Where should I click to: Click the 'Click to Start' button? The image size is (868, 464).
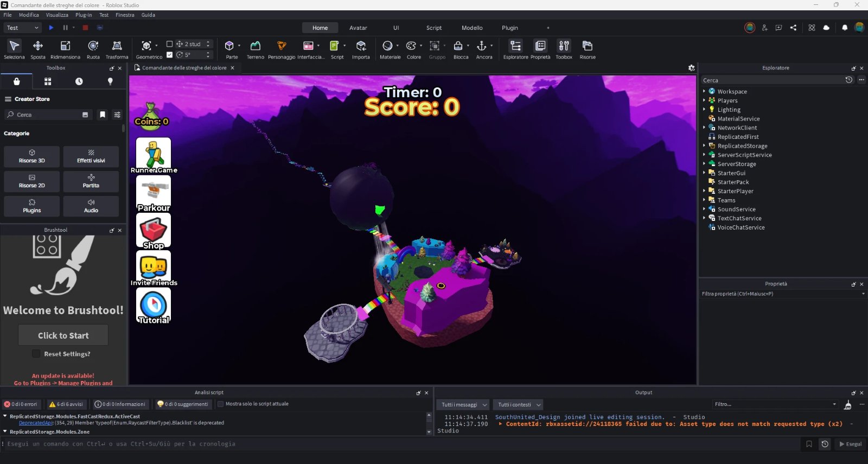coord(63,335)
